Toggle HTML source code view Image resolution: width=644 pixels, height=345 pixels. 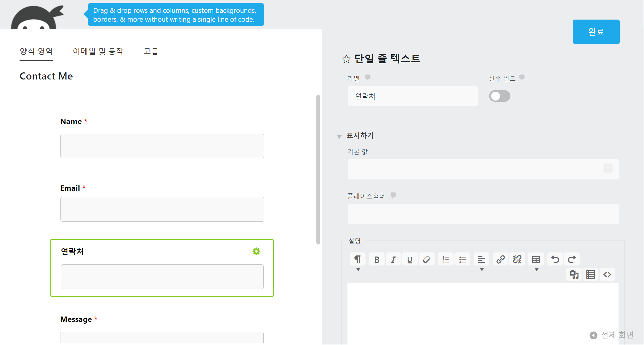point(607,275)
